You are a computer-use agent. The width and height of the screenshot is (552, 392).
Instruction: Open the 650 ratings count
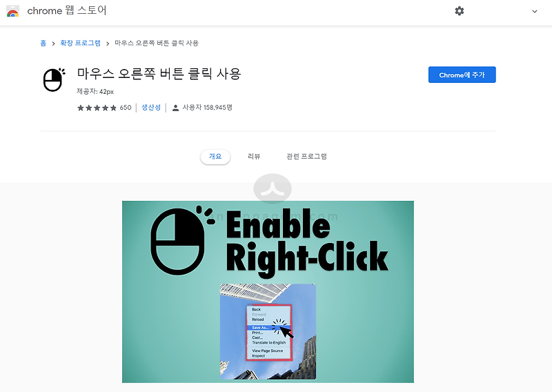click(126, 108)
